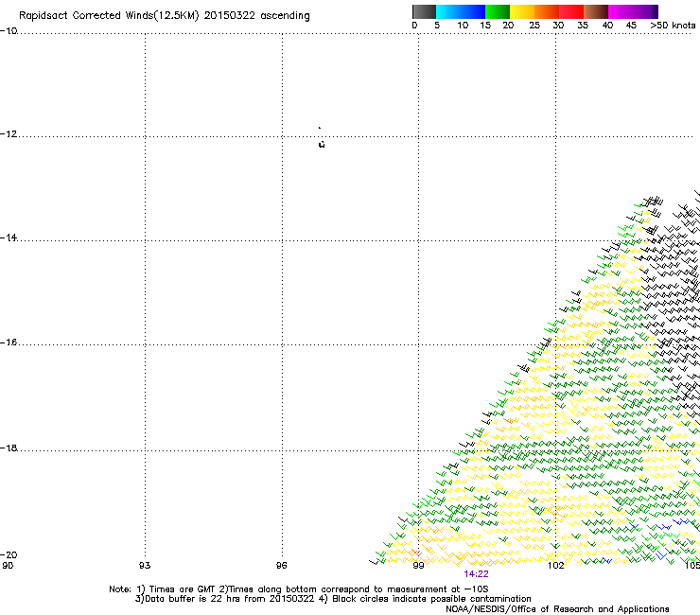Click the yellow 20-25 knots color band

pyautogui.click(x=522, y=11)
